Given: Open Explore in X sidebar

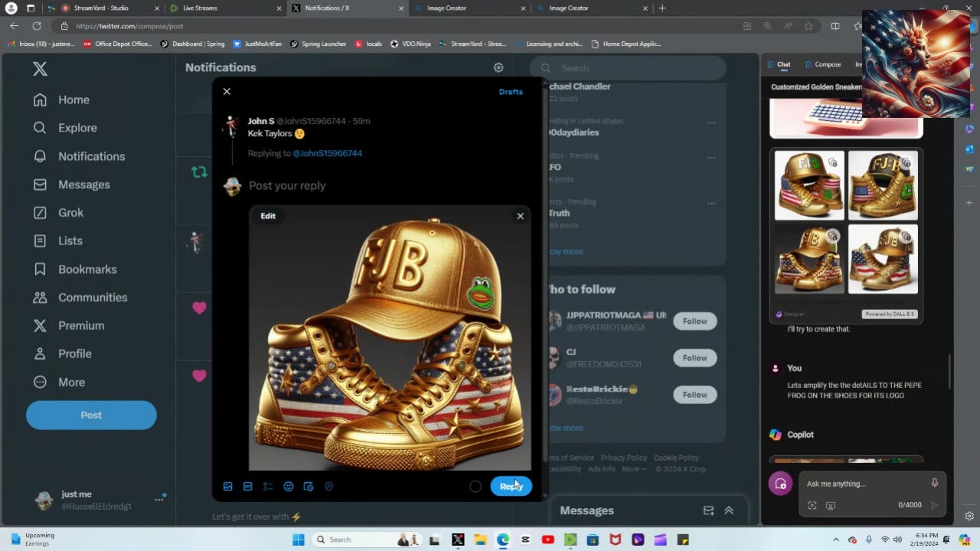Looking at the screenshot, I should 65,128.
